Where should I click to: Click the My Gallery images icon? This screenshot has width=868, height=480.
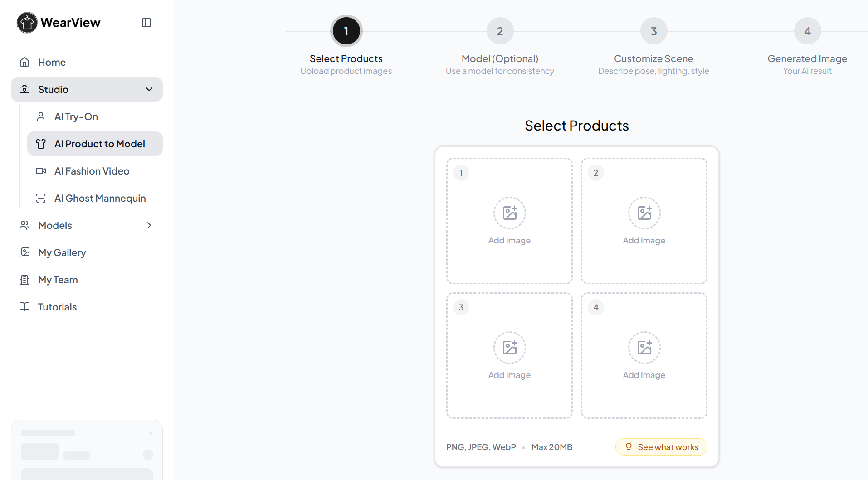24,252
